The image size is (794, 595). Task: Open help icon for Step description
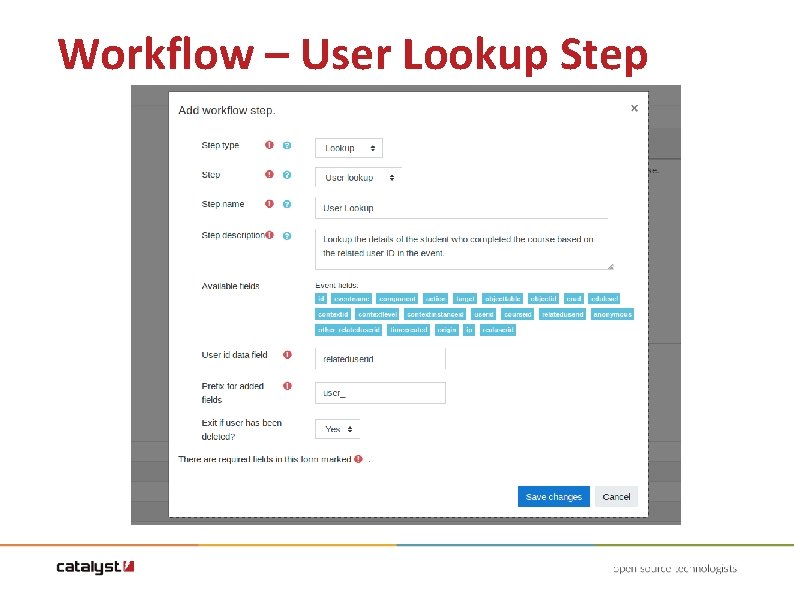(x=287, y=235)
